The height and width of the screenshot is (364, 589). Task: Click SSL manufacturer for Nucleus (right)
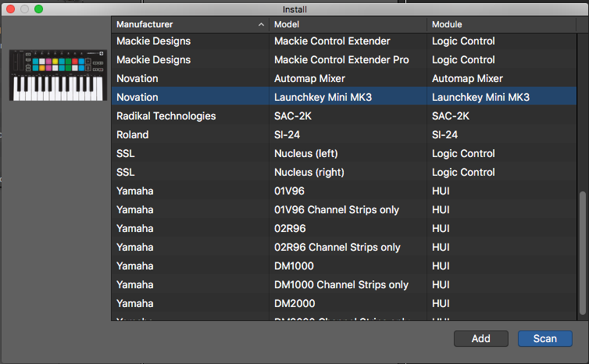[x=126, y=173]
